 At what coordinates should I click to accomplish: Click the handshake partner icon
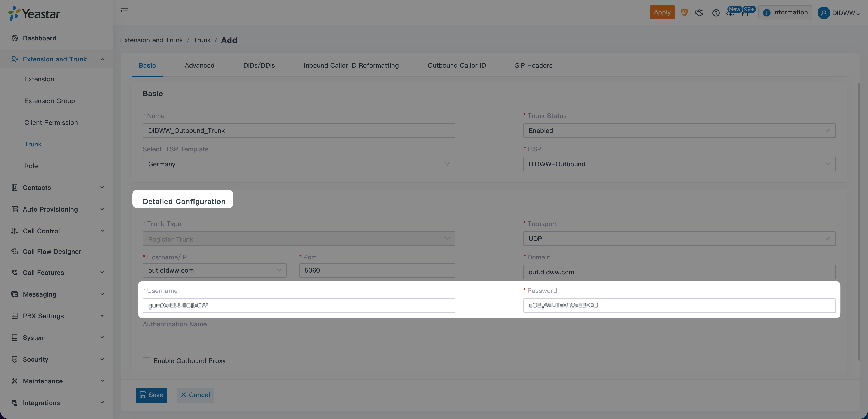pyautogui.click(x=699, y=13)
